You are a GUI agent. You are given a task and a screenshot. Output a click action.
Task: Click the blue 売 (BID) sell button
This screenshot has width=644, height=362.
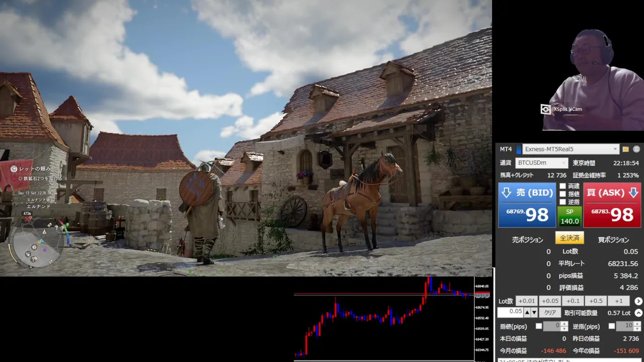(x=527, y=205)
